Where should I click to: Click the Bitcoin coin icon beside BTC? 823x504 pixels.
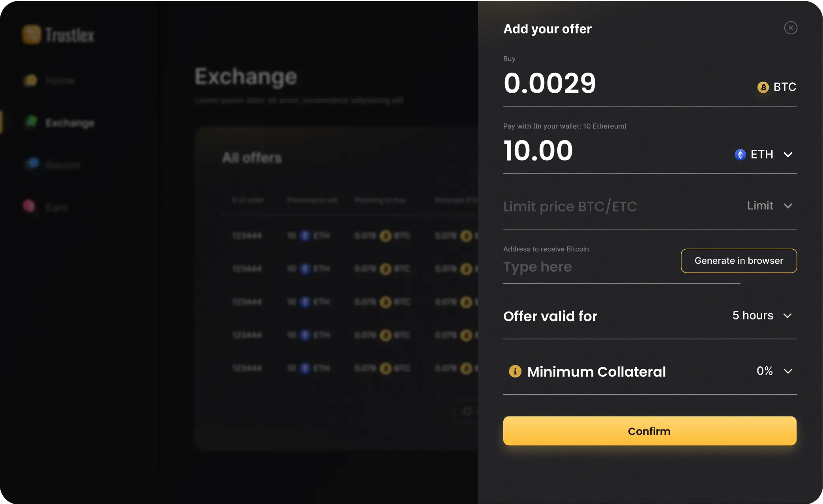coord(763,87)
